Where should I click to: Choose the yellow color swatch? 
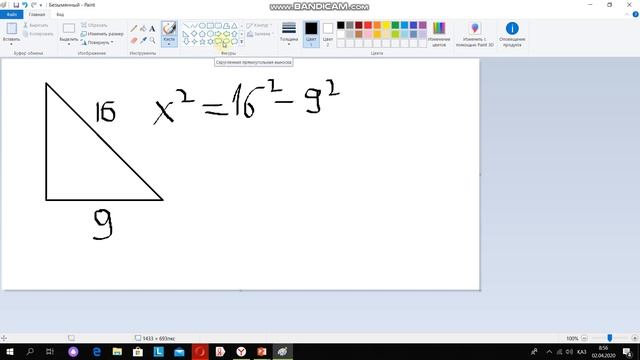(x=386, y=25)
